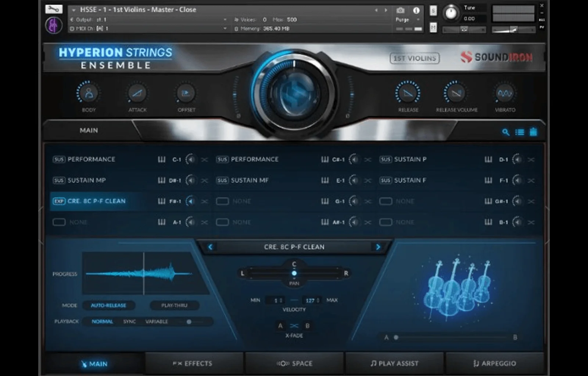
Task: Open the instrument info icon
Action: point(416,10)
